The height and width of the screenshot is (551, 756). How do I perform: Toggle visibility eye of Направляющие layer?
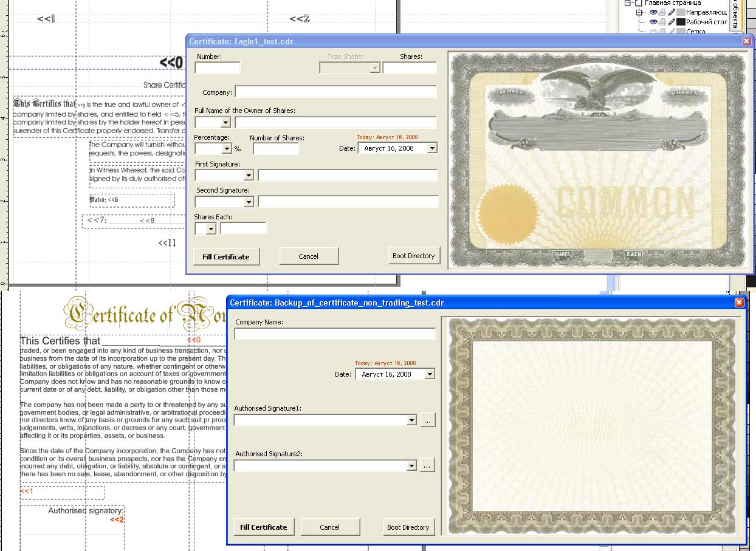coord(653,12)
